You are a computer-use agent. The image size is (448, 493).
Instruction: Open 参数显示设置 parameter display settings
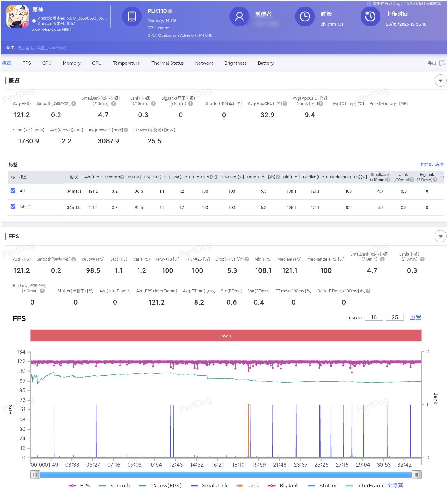click(x=431, y=165)
